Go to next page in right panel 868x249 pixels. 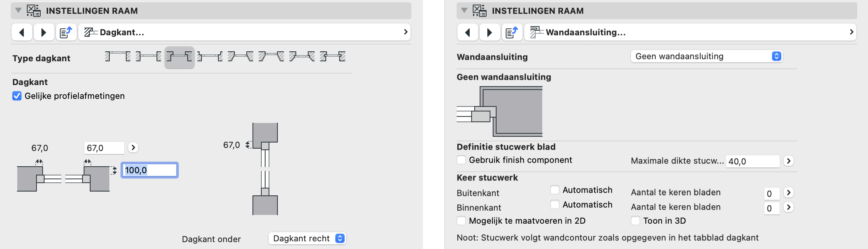(490, 32)
